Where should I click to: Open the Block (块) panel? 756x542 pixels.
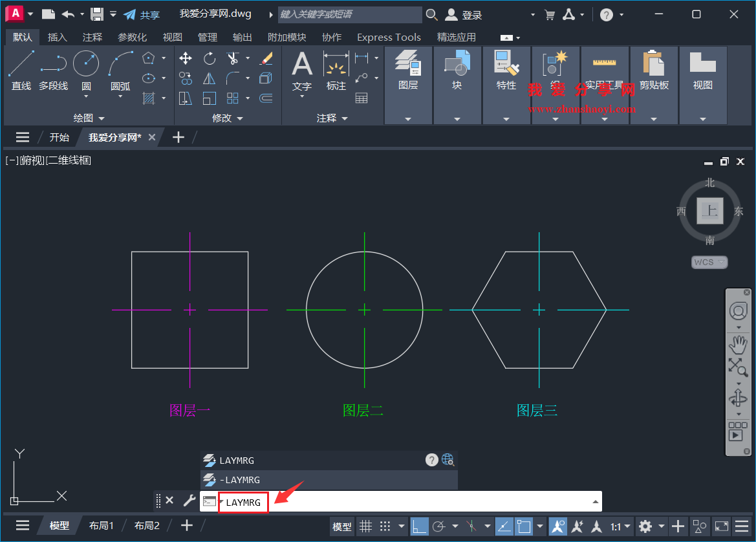click(x=457, y=70)
